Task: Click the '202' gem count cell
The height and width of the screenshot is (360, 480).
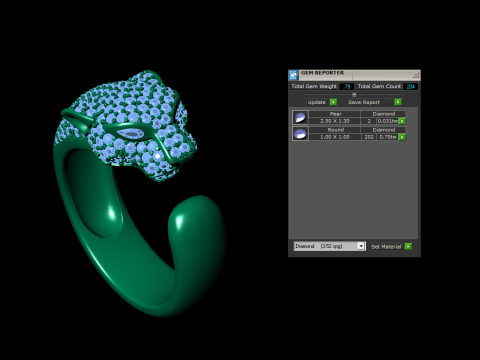Action: coord(369,137)
